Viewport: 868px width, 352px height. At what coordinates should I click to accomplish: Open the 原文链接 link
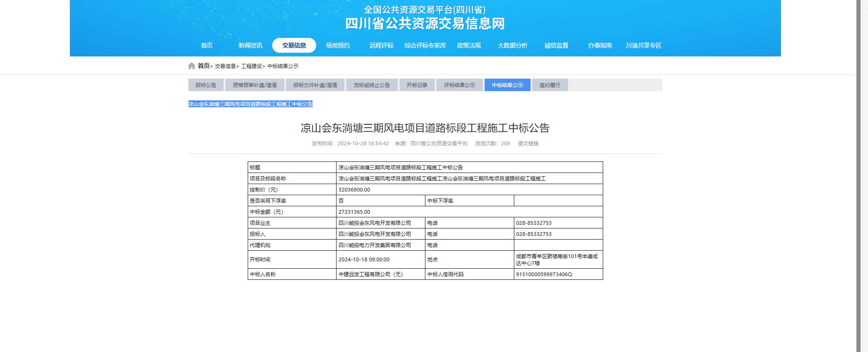[x=528, y=143]
